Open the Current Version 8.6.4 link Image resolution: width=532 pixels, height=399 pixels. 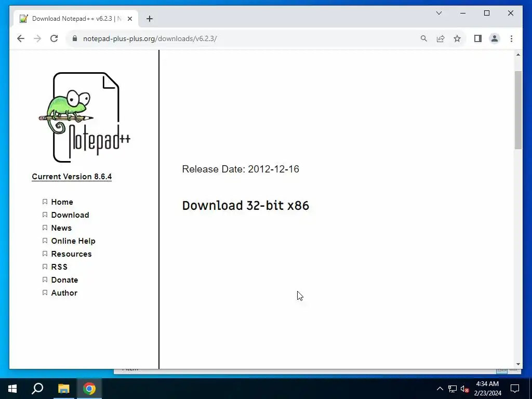coord(72,177)
